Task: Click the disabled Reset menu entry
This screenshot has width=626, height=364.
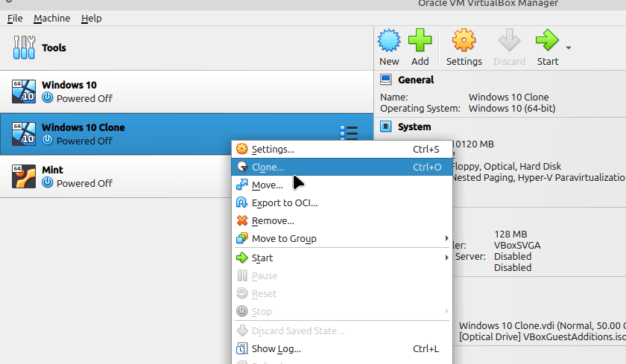Action: (x=342, y=293)
